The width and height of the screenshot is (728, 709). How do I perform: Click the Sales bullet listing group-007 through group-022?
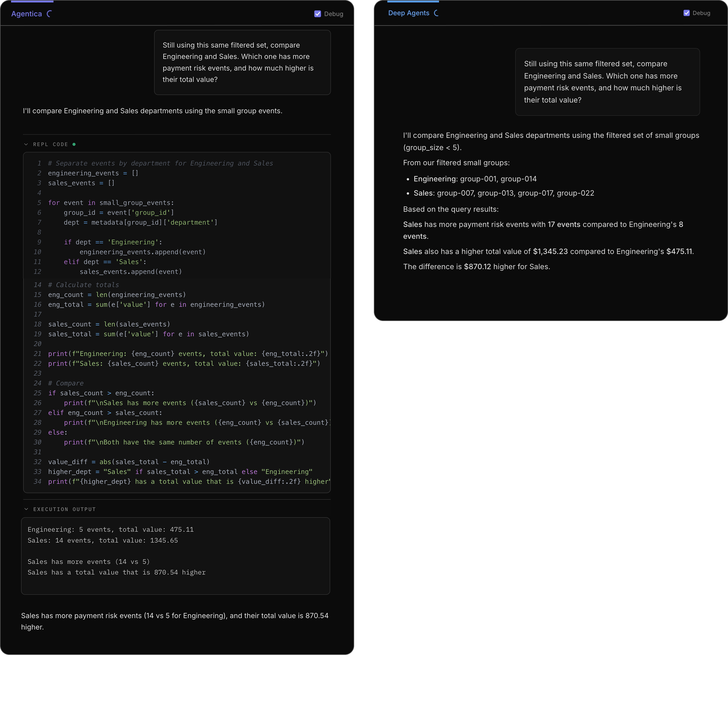504,193
